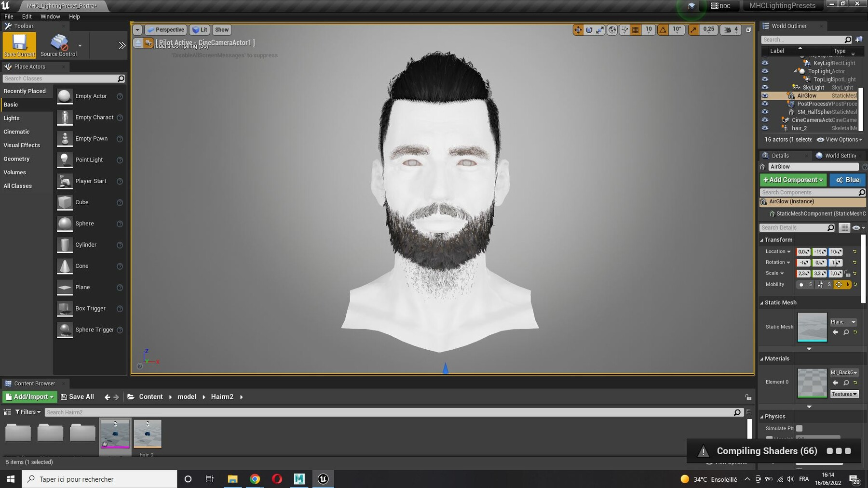The width and height of the screenshot is (868, 488).
Task: Select StaticMeshComponent in the components list
Action: (x=817, y=213)
